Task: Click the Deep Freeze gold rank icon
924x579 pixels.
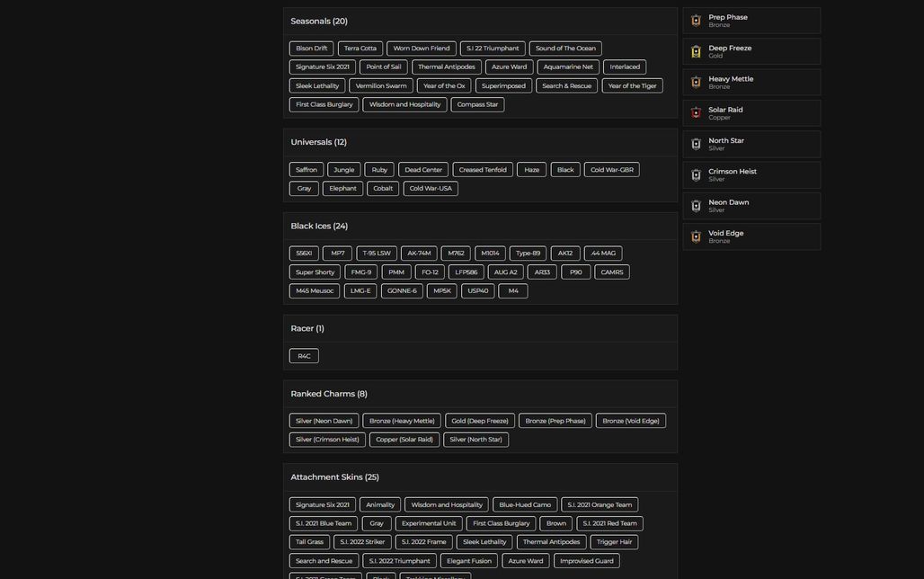Action: pos(696,51)
